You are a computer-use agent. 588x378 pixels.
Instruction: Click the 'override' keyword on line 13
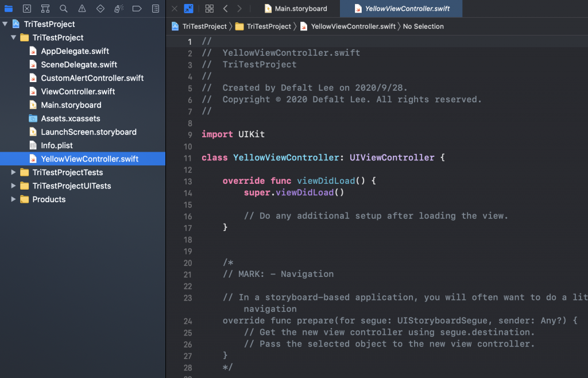pyautogui.click(x=243, y=181)
